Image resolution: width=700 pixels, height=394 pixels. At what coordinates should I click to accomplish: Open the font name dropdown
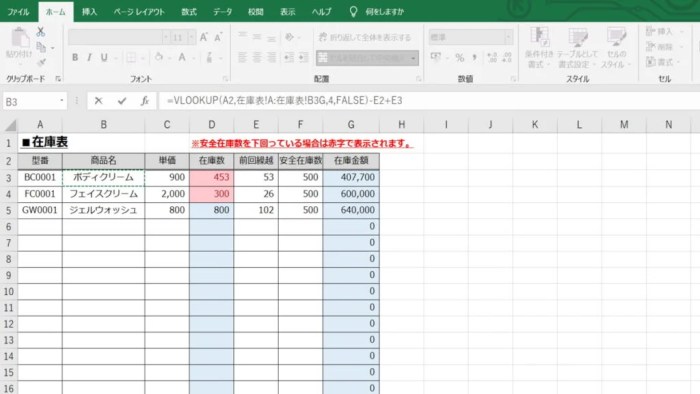[x=166, y=37]
